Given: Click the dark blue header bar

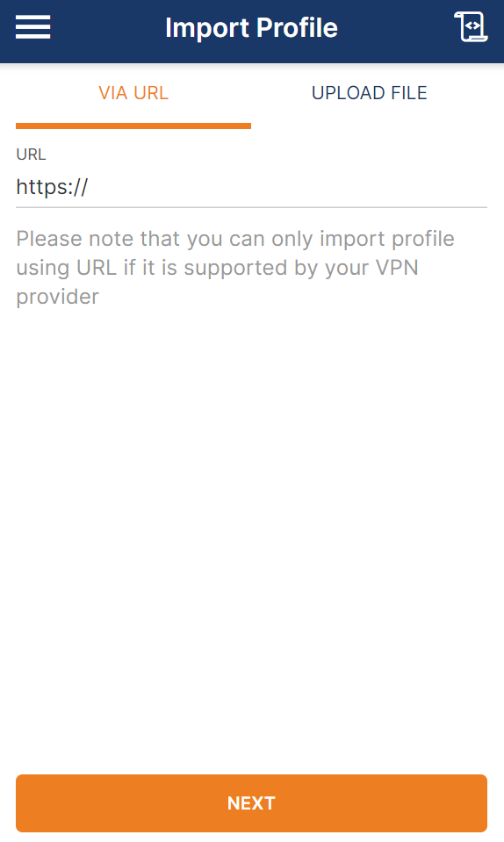Looking at the screenshot, I should click(252, 32).
